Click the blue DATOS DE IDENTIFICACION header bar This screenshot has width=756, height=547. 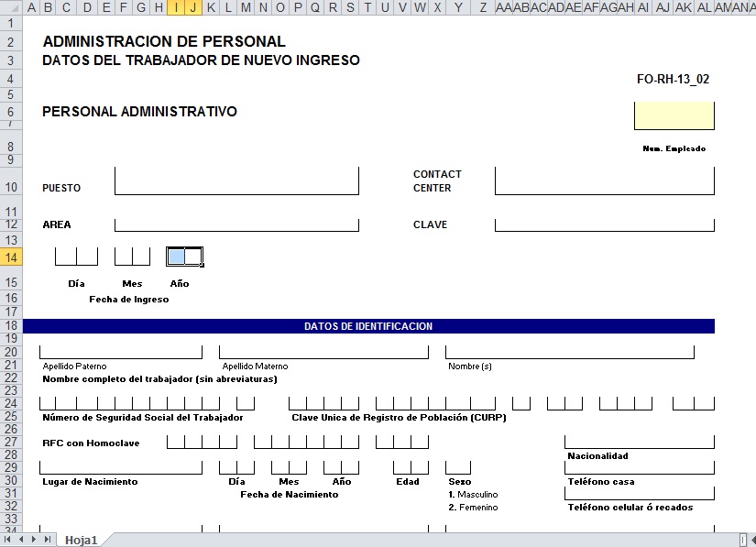[368, 326]
